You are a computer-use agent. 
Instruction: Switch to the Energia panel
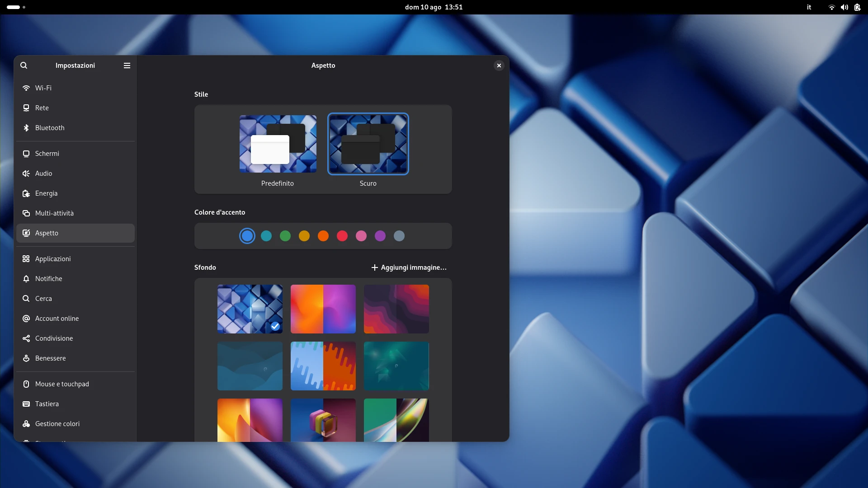coord(75,193)
